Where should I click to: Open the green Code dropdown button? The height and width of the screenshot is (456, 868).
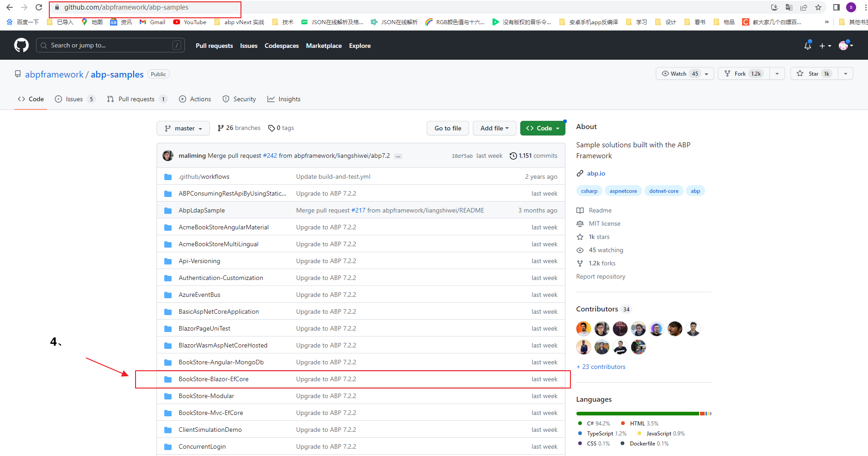(543, 128)
